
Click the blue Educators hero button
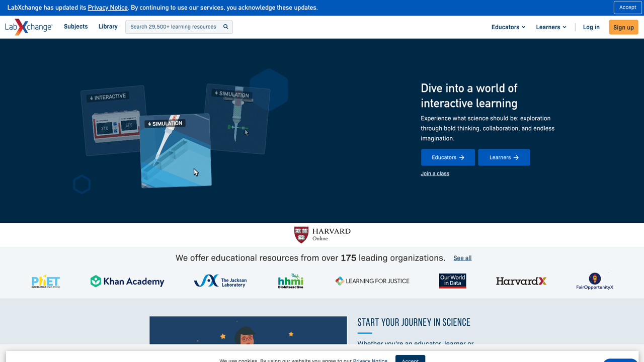448,157
